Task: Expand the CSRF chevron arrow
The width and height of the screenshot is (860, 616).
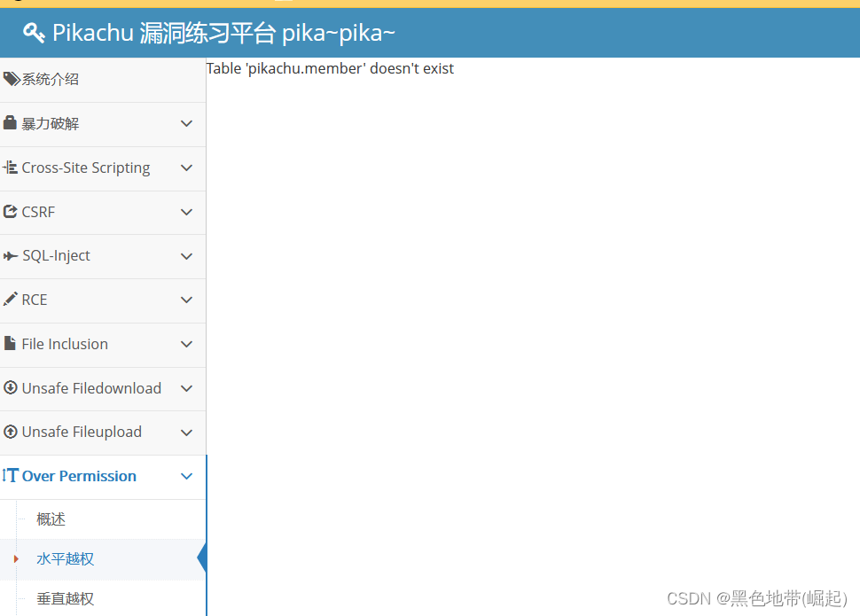Action: [186, 213]
